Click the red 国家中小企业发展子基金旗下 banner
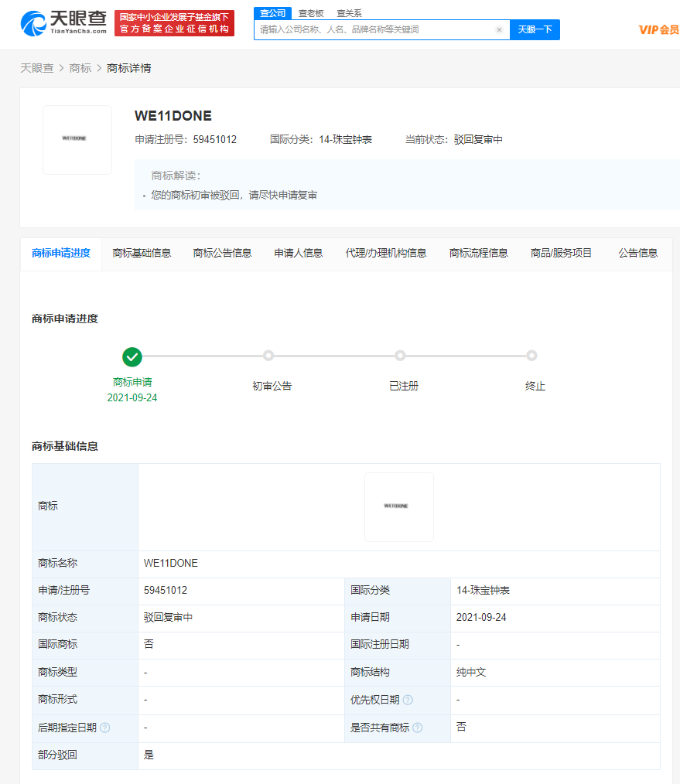The height and width of the screenshot is (784, 680). click(174, 23)
